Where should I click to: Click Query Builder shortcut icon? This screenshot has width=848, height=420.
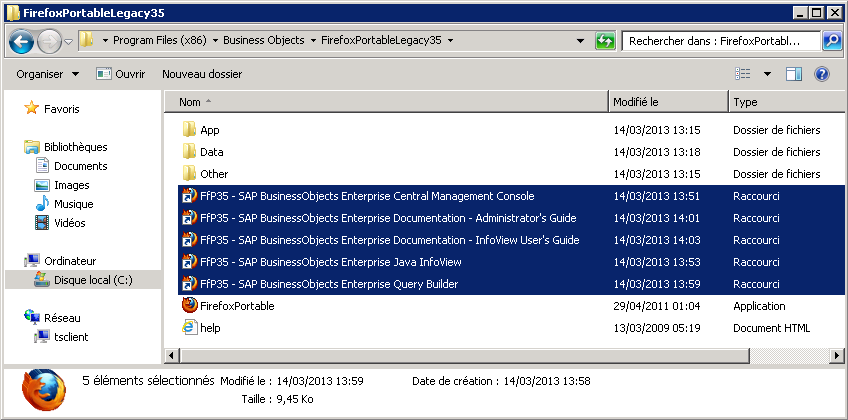pyautogui.click(x=189, y=283)
